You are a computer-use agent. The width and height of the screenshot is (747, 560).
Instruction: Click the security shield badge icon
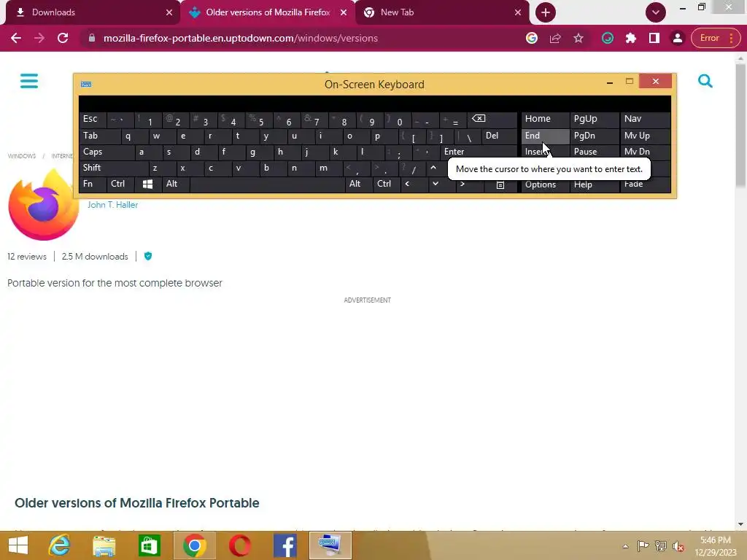click(x=148, y=256)
